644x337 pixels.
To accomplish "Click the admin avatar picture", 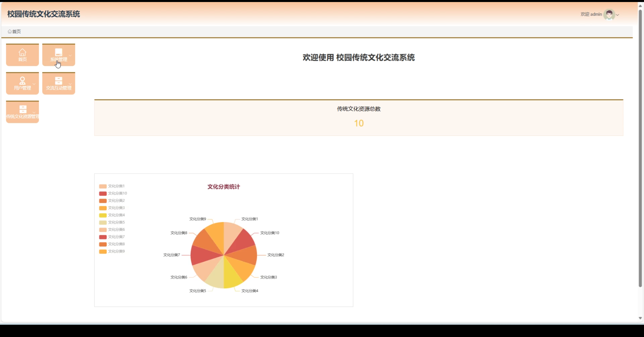I will (x=609, y=14).
